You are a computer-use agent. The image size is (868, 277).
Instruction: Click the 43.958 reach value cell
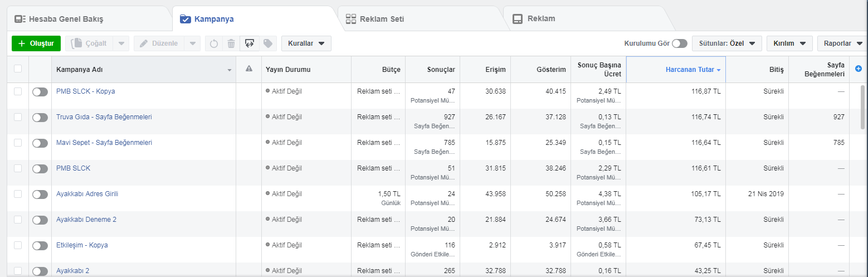pos(485,198)
